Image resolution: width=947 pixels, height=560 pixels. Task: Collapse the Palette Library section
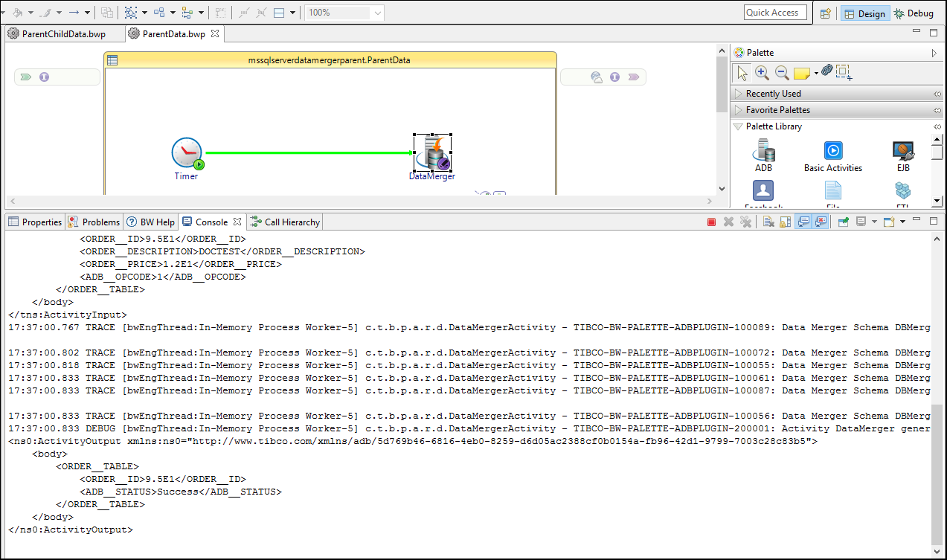(x=738, y=126)
